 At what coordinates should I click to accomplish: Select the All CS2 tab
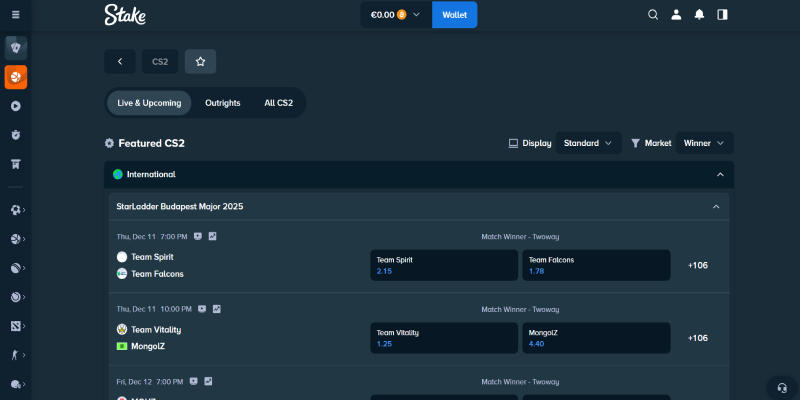[x=278, y=103]
